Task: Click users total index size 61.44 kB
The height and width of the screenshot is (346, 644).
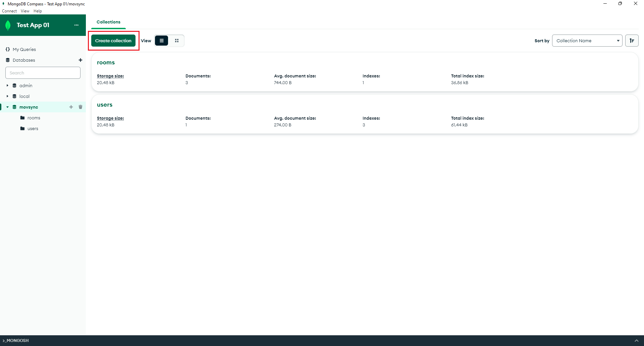Action: coord(459,125)
